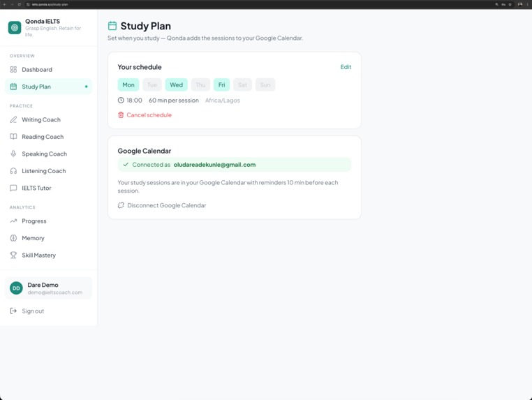Click the disconnect icon beside Disconnect Google Calendar

point(121,205)
